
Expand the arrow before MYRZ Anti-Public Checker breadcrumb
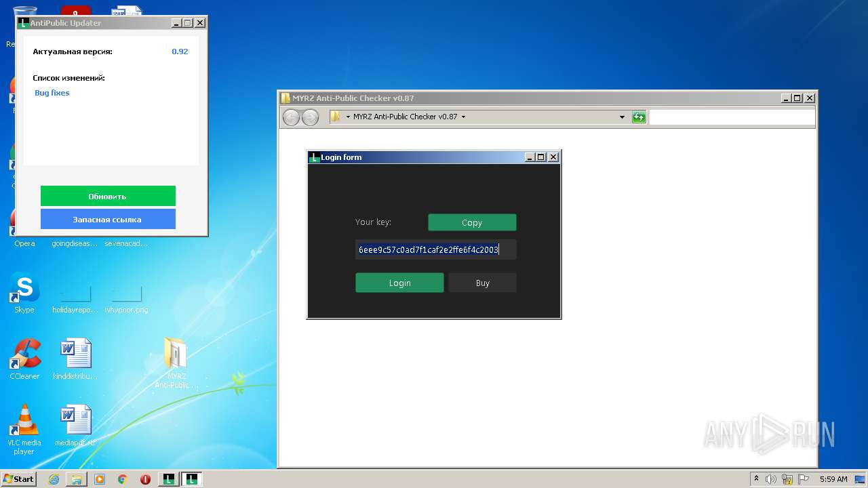348,117
